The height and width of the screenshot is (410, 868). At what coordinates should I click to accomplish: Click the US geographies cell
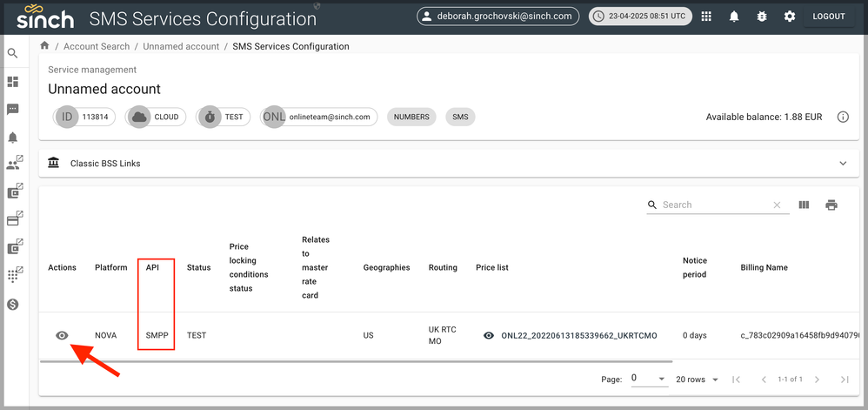point(368,336)
